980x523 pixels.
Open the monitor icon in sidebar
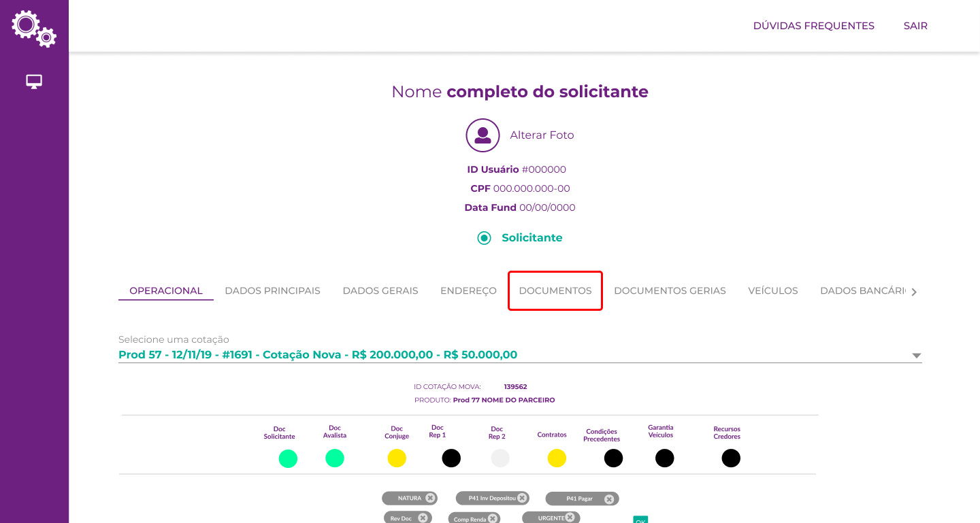pos(34,82)
